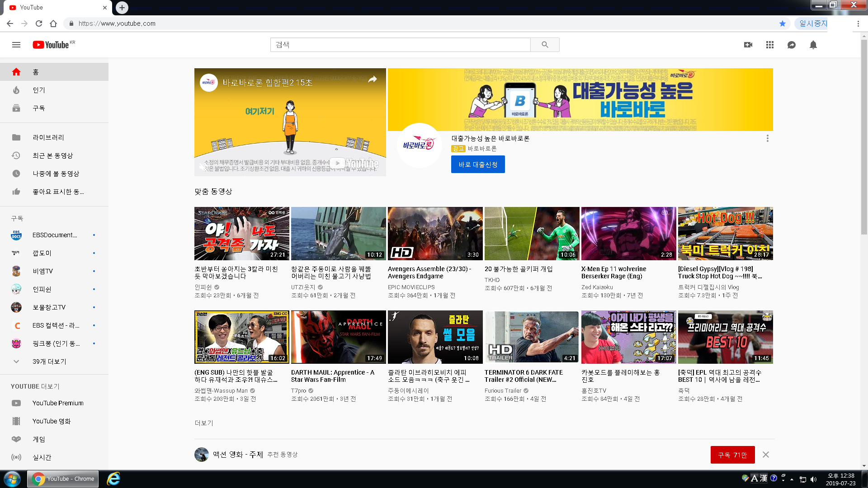Click the page vertical scrollbar
868x488 pixels.
click(x=864, y=137)
